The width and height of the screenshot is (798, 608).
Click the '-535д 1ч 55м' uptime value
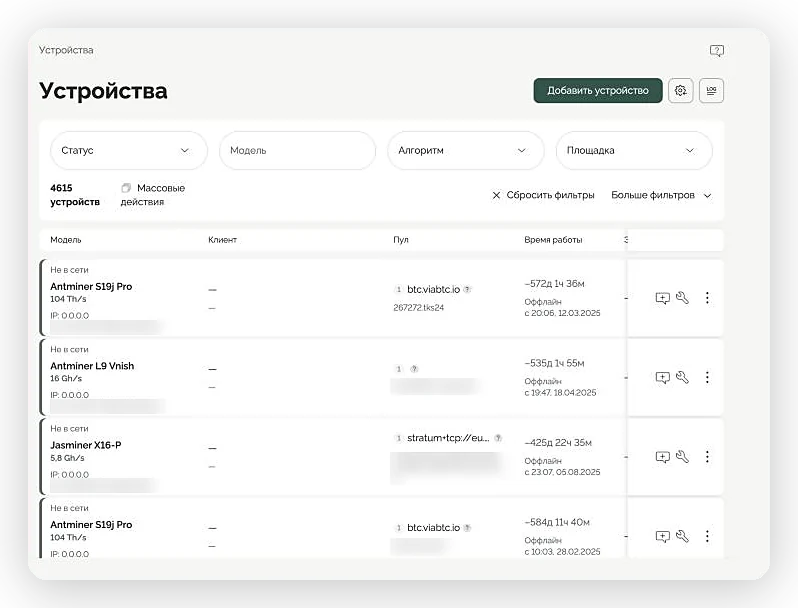[554, 363]
